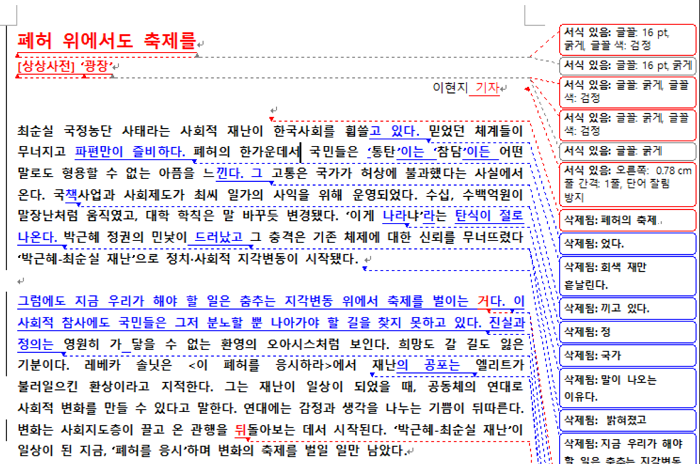Select the '삭제됨: 말이 나오는 이유다.' balloon
Screen dimensions: 700x464
pos(627,388)
